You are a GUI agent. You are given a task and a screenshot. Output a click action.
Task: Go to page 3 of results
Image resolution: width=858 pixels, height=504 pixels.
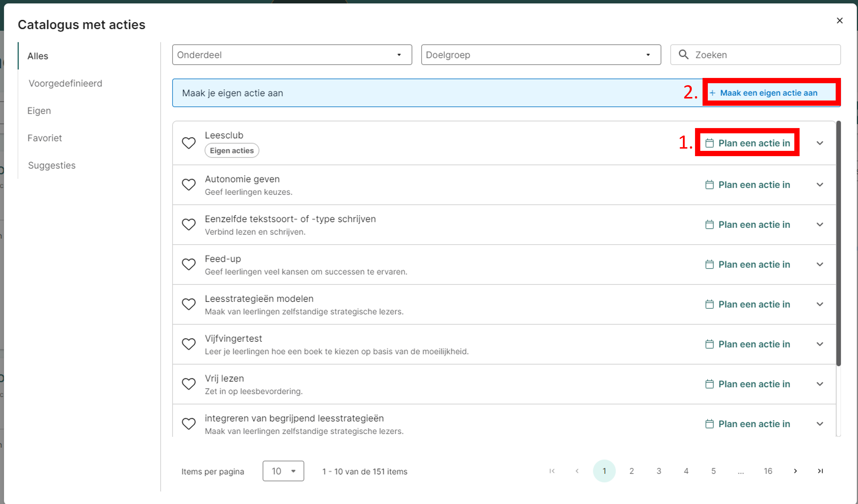pos(658,471)
